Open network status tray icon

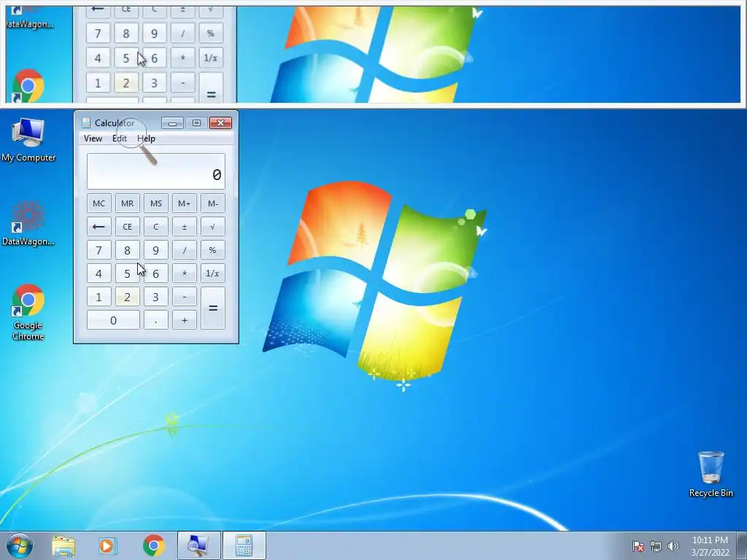point(656,546)
